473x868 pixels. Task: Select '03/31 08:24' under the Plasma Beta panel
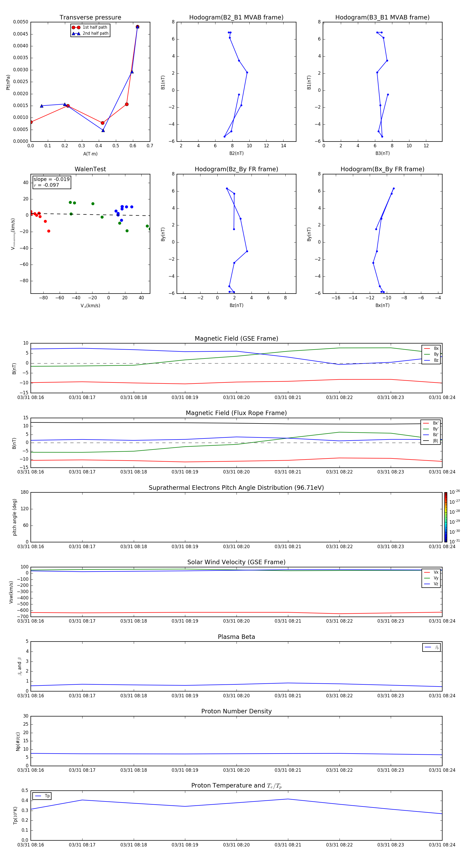(442, 696)
